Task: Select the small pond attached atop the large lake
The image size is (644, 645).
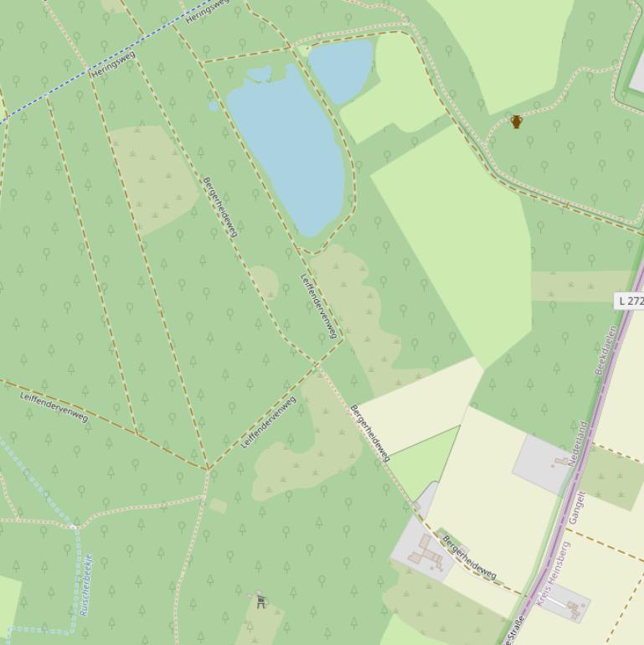Action: [260, 74]
